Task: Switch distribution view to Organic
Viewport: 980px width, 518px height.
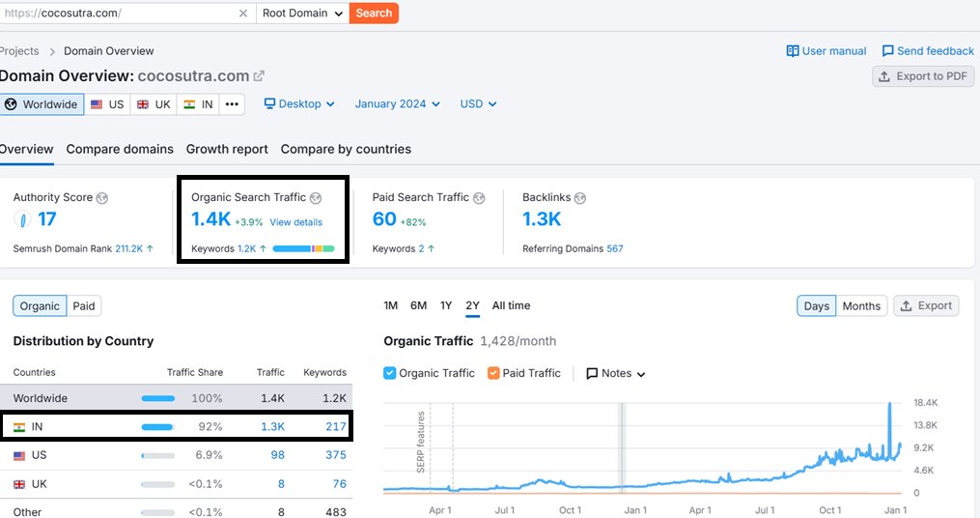Action: pyautogui.click(x=40, y=306)
